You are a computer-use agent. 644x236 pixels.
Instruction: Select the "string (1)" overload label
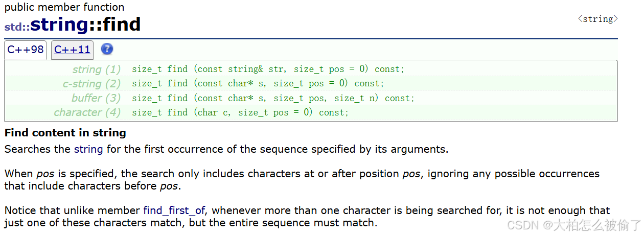pyautogui.click(x=97, y=69)
